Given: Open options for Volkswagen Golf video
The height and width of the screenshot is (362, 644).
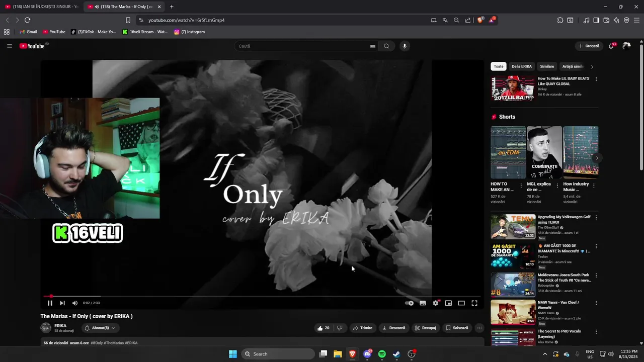Looking at the screenshot, I should click(x=596, y=217).
